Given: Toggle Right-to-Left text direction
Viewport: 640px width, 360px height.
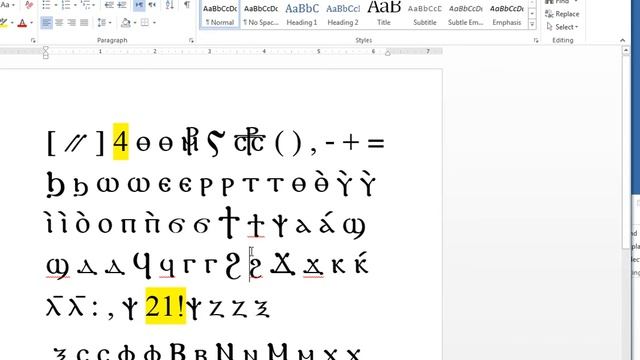Looking at the screenshot, I should [x=152, y=5].
